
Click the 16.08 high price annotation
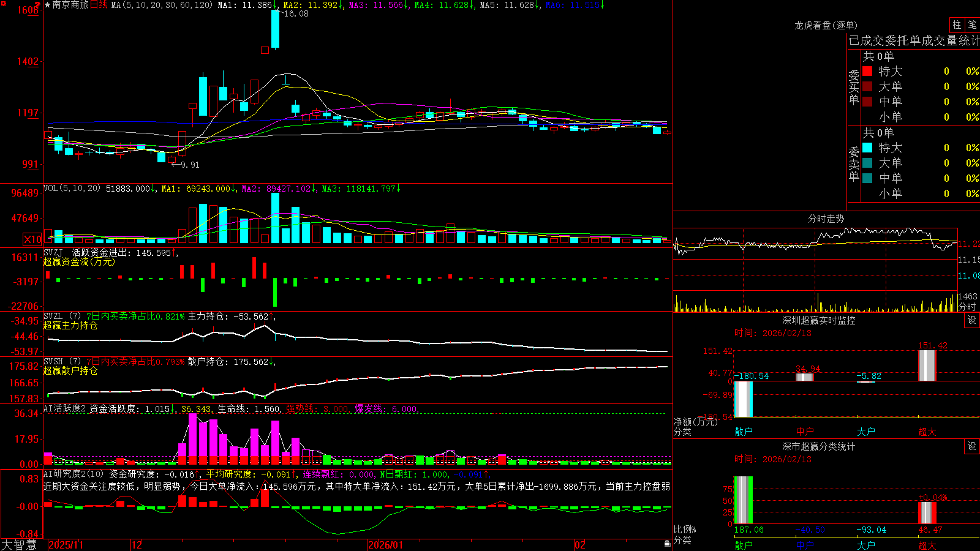[296, 13]
